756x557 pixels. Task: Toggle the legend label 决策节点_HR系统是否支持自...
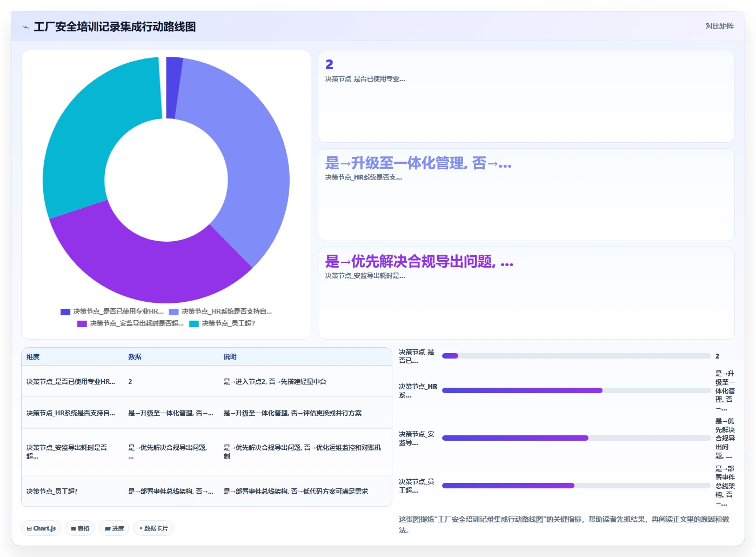point(226,311)
